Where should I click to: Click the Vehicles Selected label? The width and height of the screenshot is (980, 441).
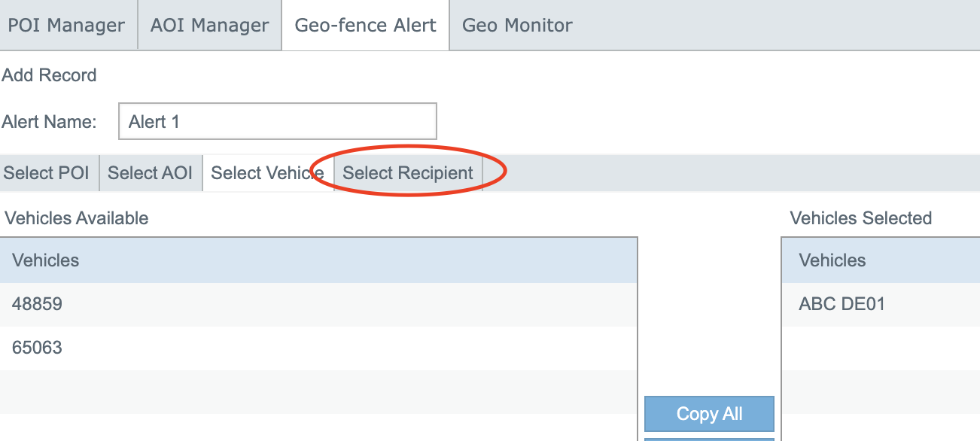pos(861,218)
